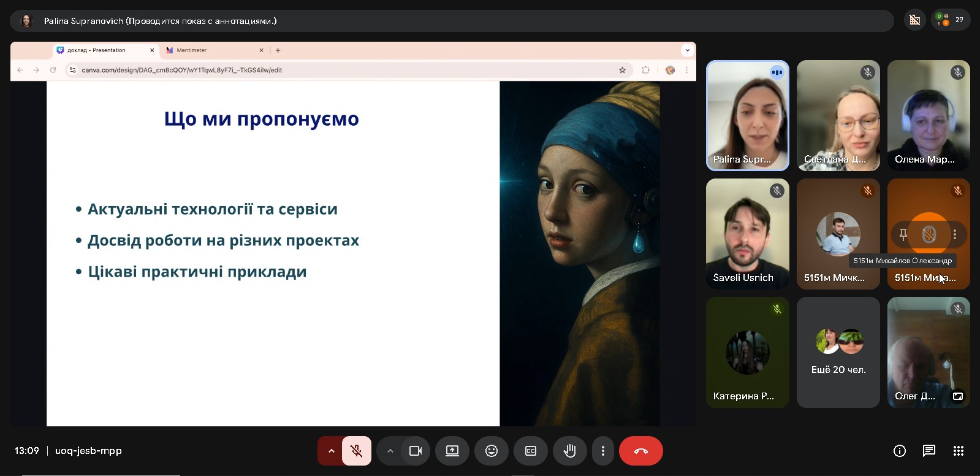Click the raise hand icon
980x476 pixels.
569,451
